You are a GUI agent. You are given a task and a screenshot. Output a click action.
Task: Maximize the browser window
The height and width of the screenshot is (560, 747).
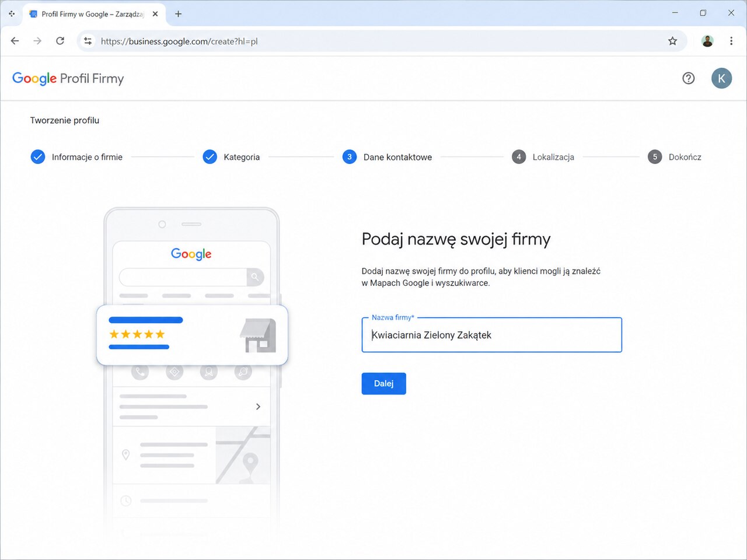pos(703,13)
